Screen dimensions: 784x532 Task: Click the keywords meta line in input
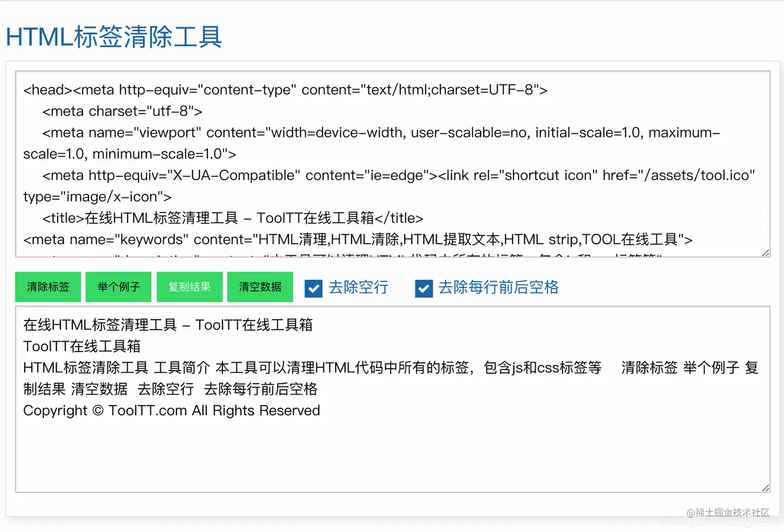358,240
